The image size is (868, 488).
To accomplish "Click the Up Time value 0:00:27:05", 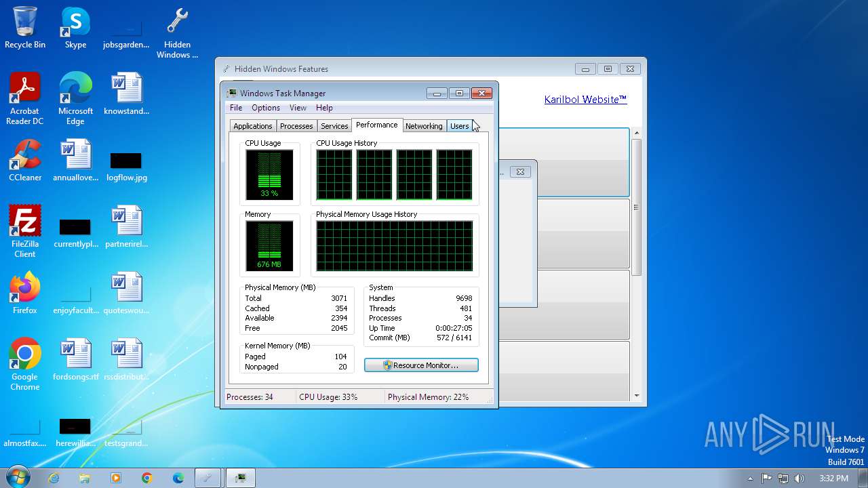I will pyautogui.click(x=454, y=328).
